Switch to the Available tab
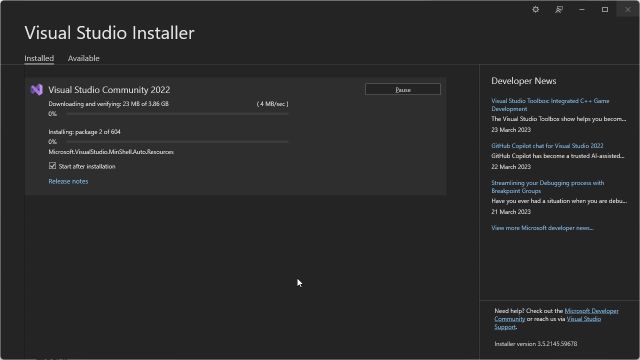This screenshot has height=360, width=640. tap(84, 58)
